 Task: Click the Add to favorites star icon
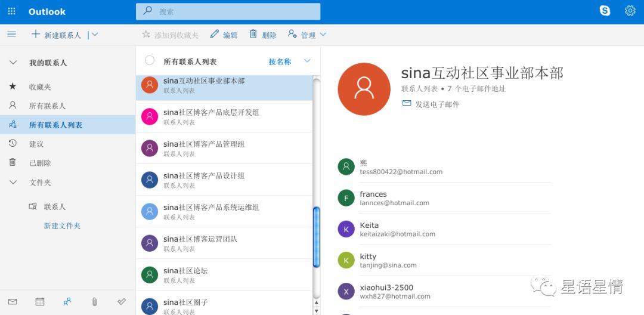[146, 34]
